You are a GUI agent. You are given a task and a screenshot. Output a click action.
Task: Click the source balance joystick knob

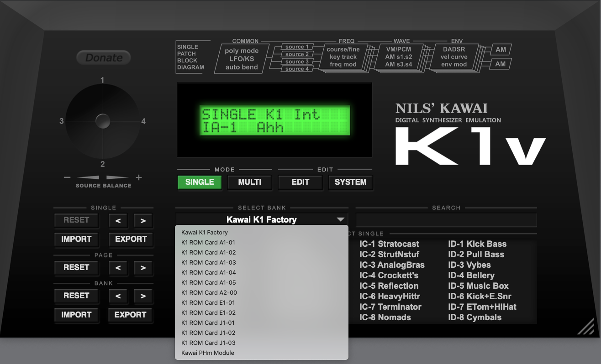103,121
